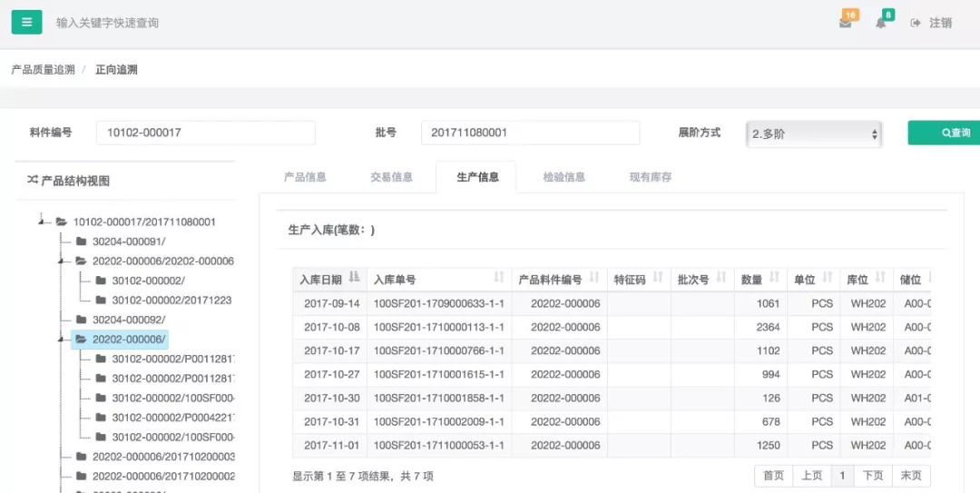The width and height of the screenshot is (980, 493).
Task: Click cell 100SF201-1709000633-1-1
Action: (439, 303)
